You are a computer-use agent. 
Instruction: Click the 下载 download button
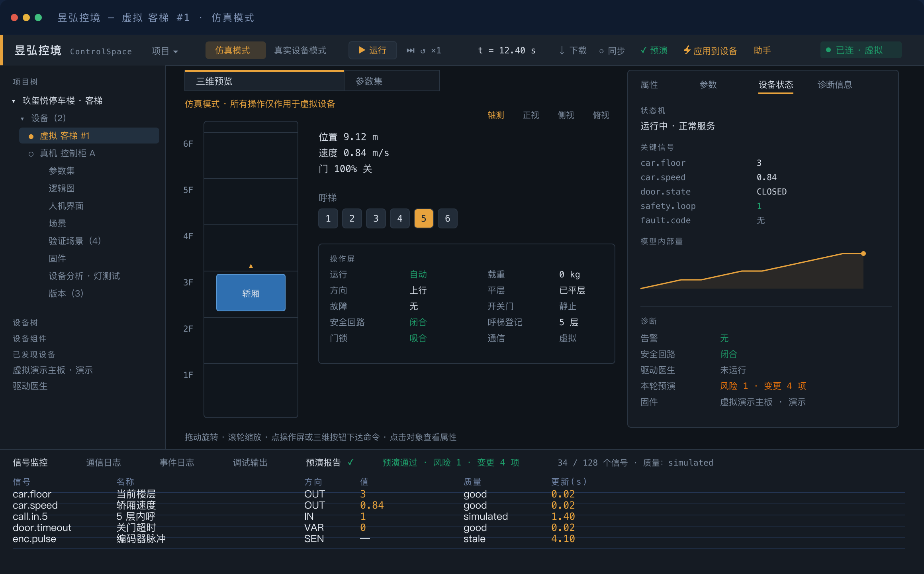[573, 51]
